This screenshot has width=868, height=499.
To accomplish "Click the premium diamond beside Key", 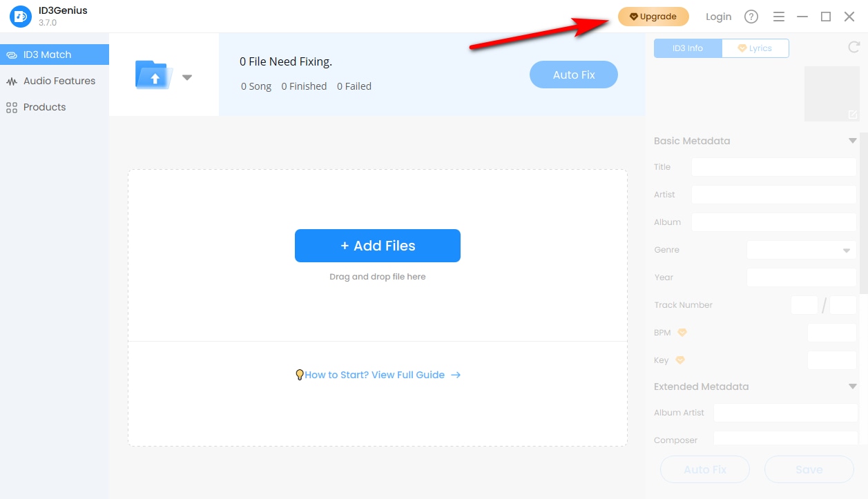I will click(x=679, y=360).
